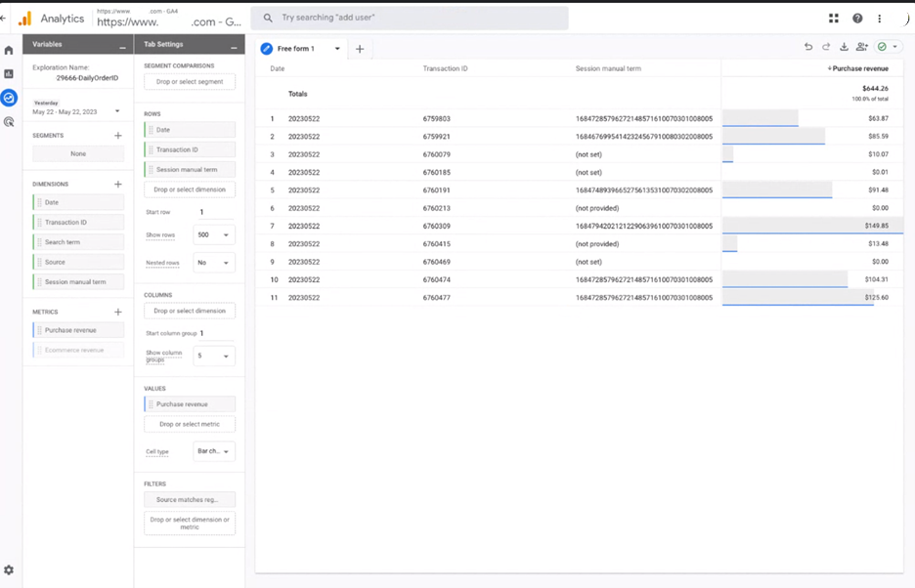915x588 pixels.
Task: Expand the data quality indicator dropdown arrow
Action: [894, 47]
